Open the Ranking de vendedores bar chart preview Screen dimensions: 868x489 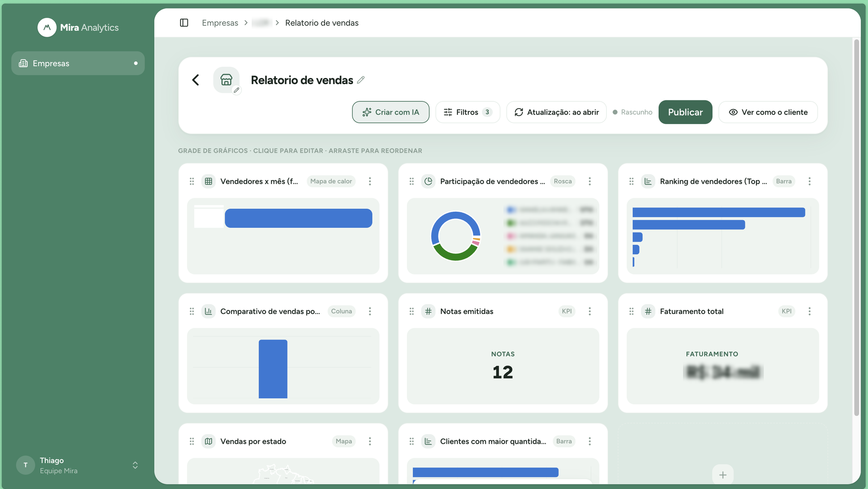click(x=722, y=236)
